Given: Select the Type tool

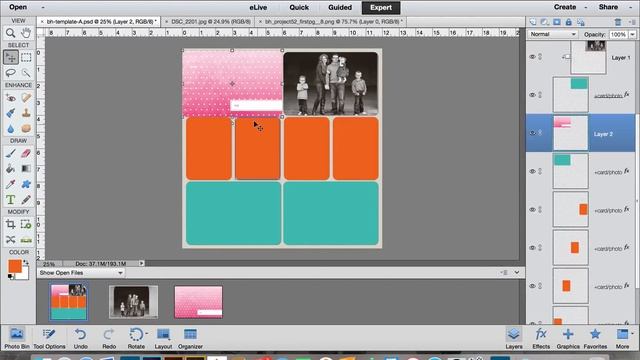Looking at the screenshot, I should pos(11,200).
